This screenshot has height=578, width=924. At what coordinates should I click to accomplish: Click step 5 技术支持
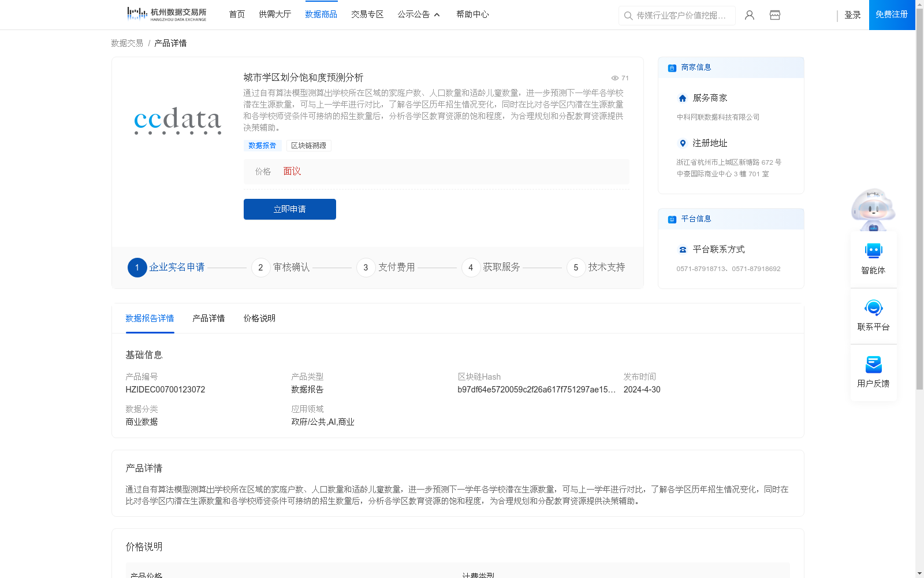[596, 268]
